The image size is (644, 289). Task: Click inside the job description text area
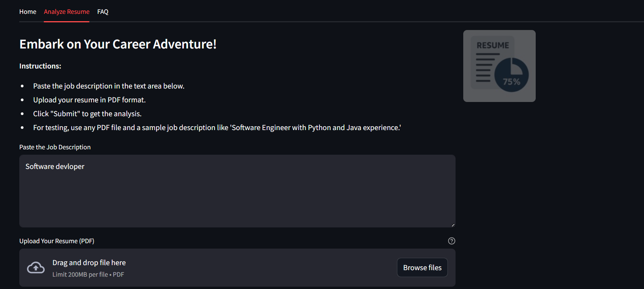click(x=237, y=191)
